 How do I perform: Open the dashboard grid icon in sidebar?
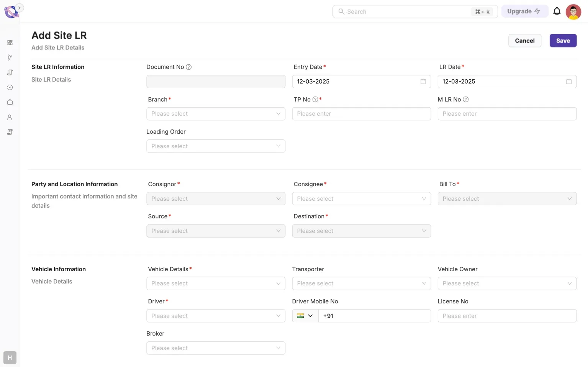point(10,43)
